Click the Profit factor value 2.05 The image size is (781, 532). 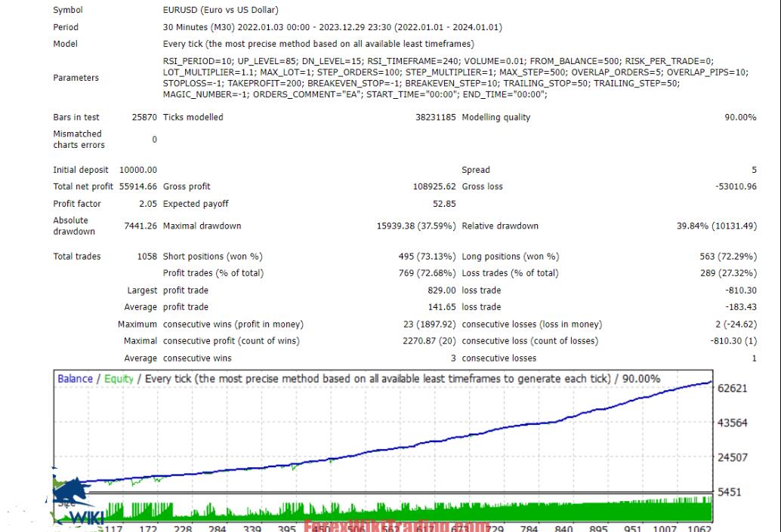(147, 204)
